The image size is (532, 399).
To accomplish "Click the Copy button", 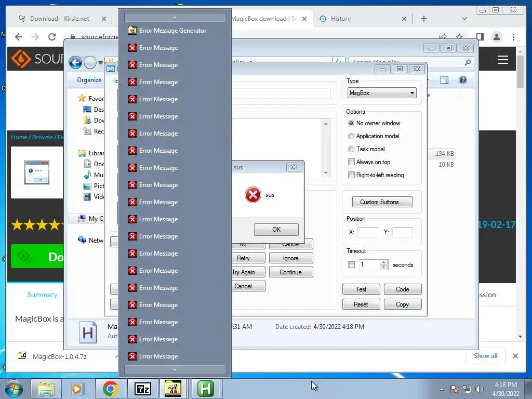I will (403, 304).
